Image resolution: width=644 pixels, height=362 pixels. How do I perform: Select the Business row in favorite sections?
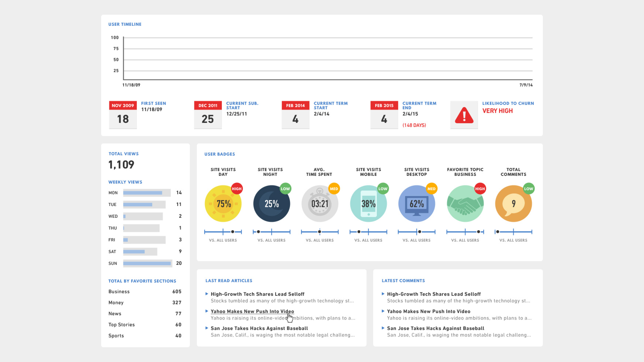[145, 292]
